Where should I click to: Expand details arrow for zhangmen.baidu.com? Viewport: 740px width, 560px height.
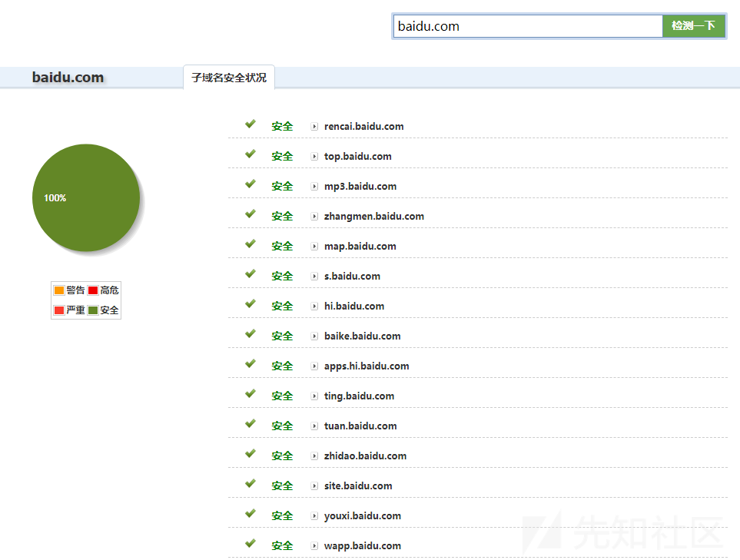(x=314, y=217)
